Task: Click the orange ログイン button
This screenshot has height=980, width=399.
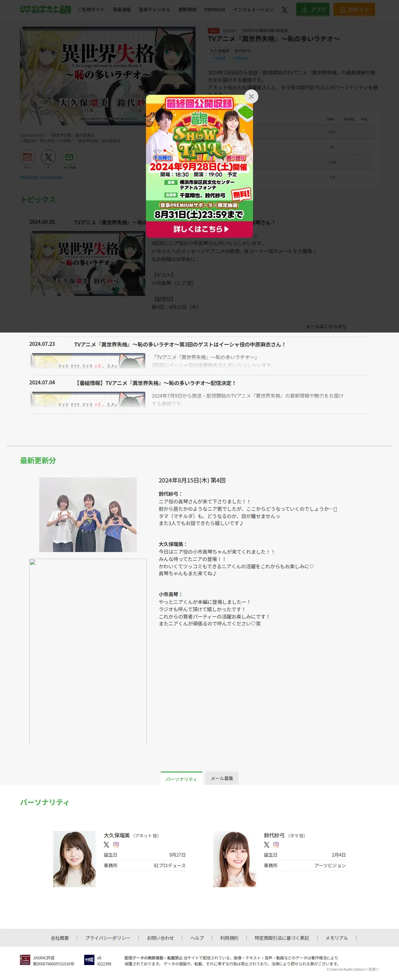Action: point(354,10)
